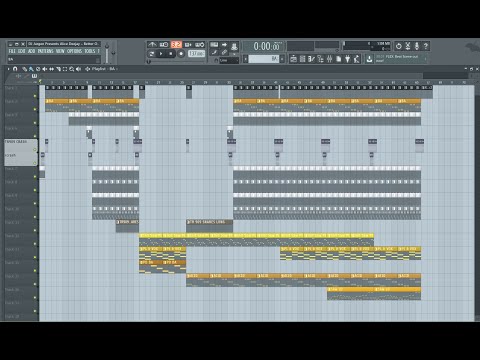The image size is (480, 360).
Task: Adjust the master pitch slider
Action: [x=113, y=53]
